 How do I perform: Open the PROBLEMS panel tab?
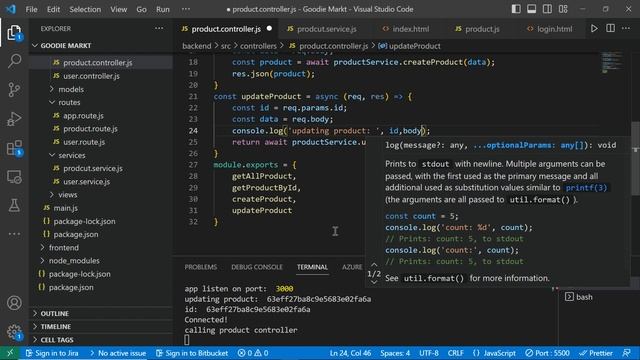200,267
